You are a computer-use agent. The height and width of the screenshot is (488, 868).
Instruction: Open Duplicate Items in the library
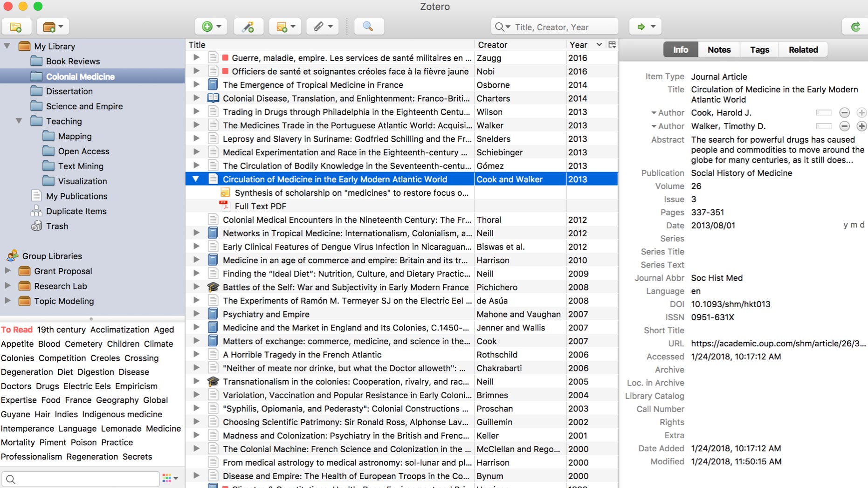coord(76,211)
